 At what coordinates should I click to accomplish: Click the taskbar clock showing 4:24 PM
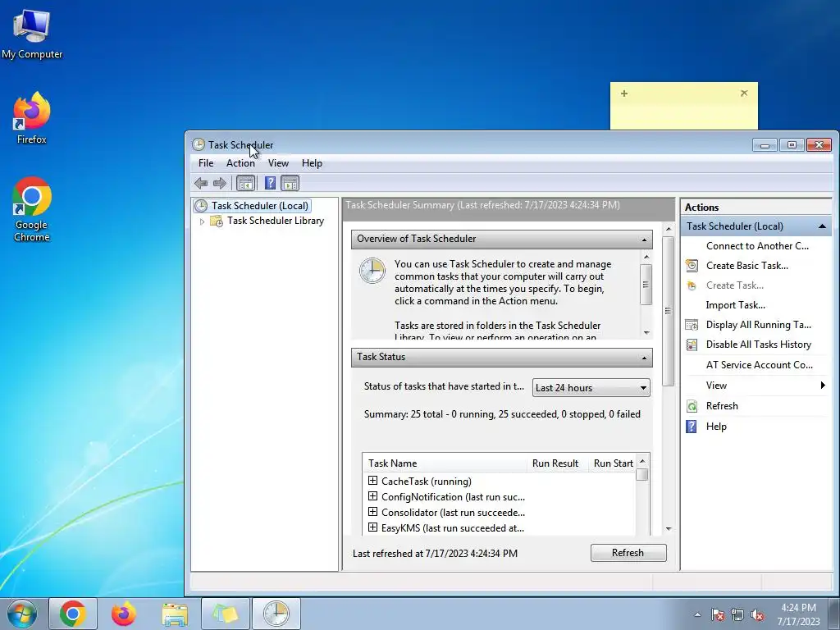pos(798,614)
